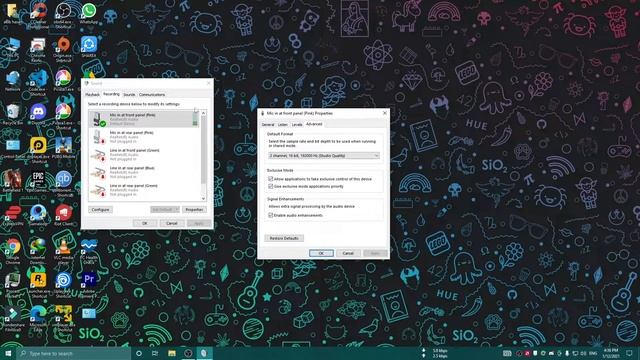Select Advanced tab in Properties

pyautogui.click(x=314, y=124)
